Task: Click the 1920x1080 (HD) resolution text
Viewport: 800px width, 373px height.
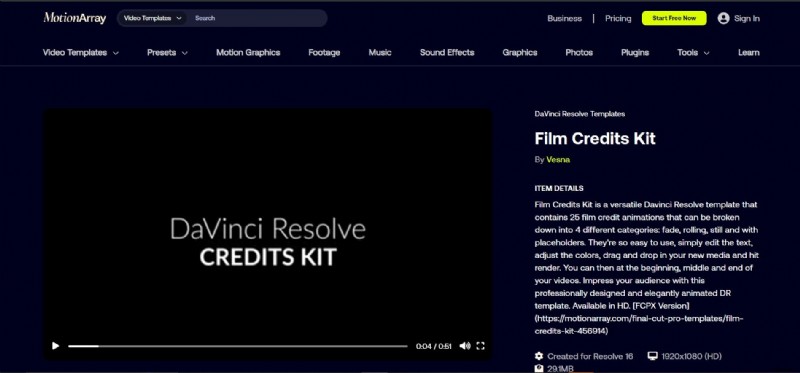Action: pos(691,356)
